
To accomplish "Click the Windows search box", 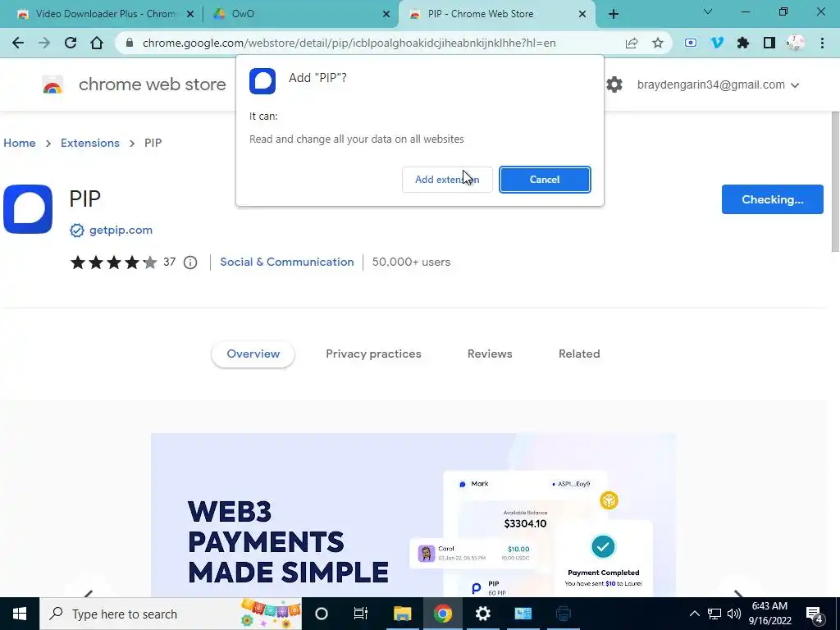I will pos(171,614).
